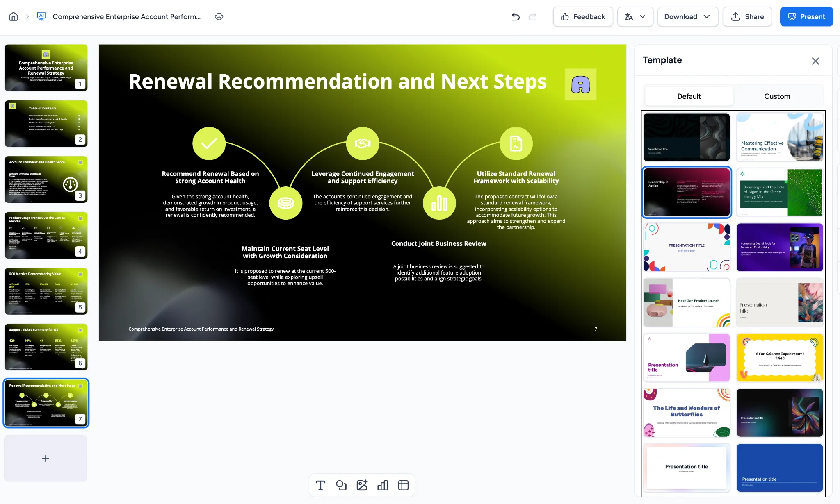Select the text box tool
840x504 pixels.
pyautogui.click(x=320, y=485)
